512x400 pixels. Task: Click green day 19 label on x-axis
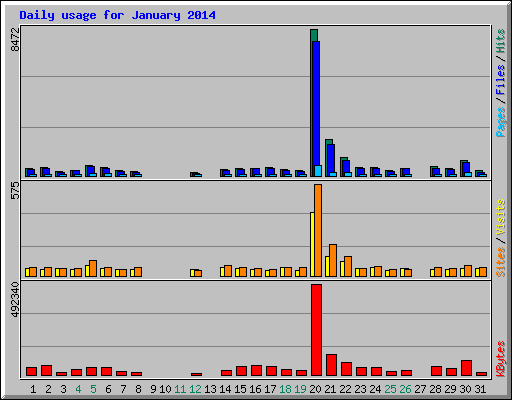pyautogui.click(x=300, y=389)
